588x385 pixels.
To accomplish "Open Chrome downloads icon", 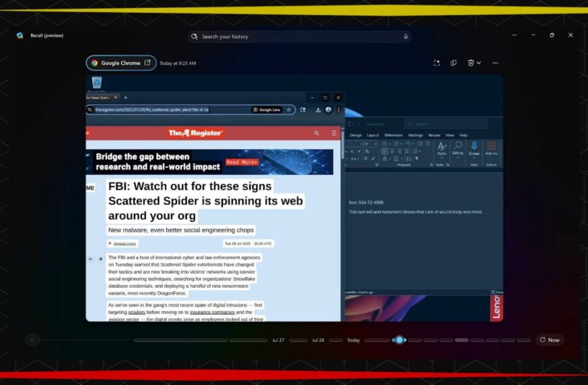I will click(x=318, y=109).
